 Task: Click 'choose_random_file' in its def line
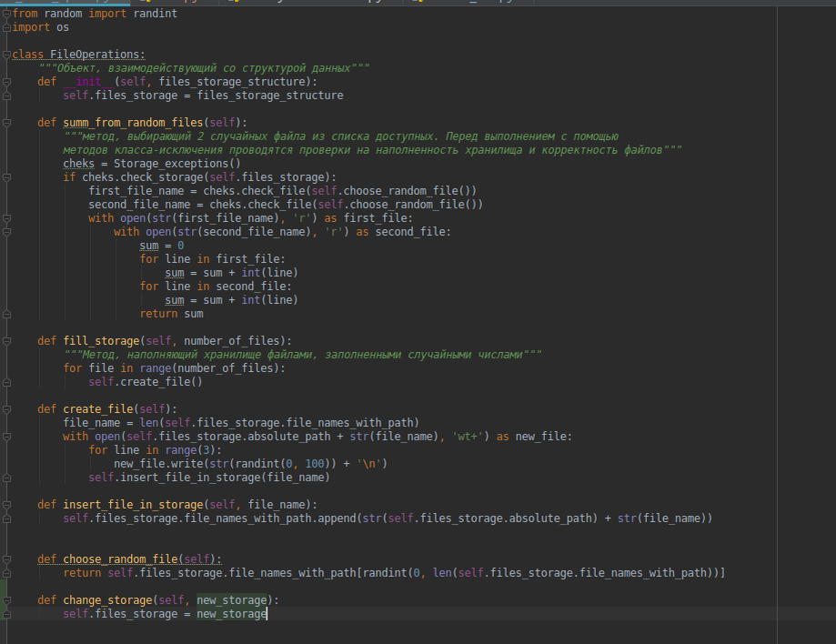[x=120, y=559]
